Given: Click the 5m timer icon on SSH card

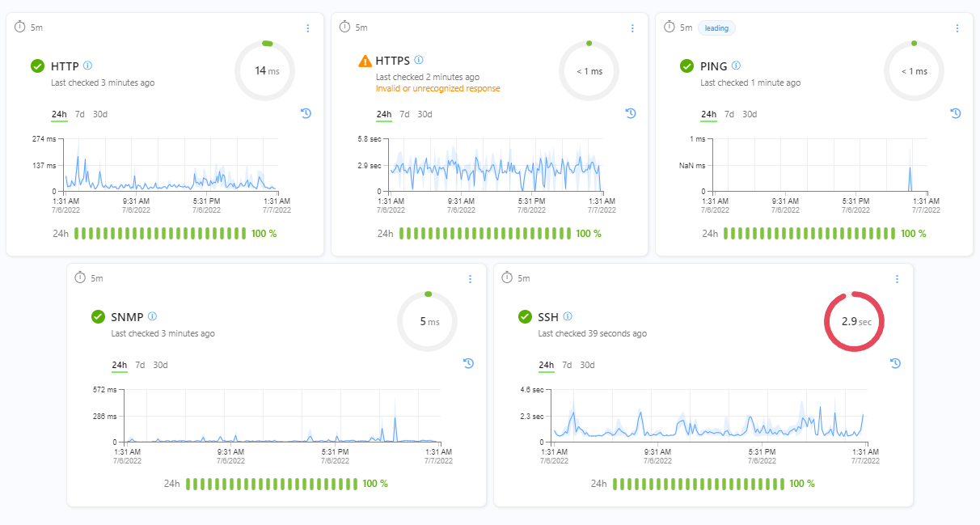Looking at the screenshot, I should (x=507, y=277).
